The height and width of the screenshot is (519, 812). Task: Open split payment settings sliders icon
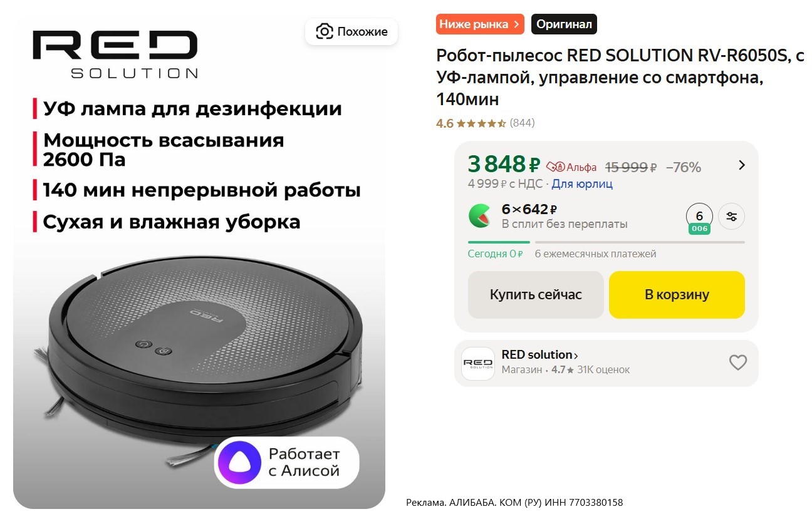point(731,217)
